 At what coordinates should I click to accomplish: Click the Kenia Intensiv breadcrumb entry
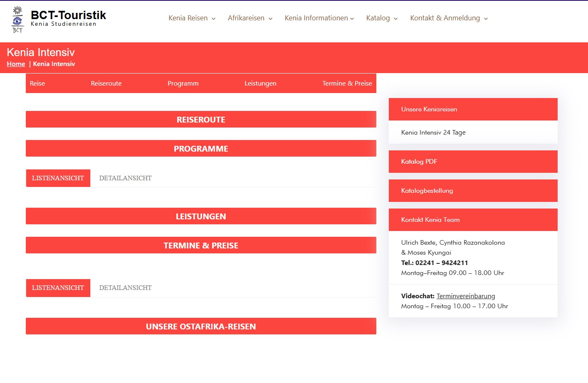[x=54, y=64]
